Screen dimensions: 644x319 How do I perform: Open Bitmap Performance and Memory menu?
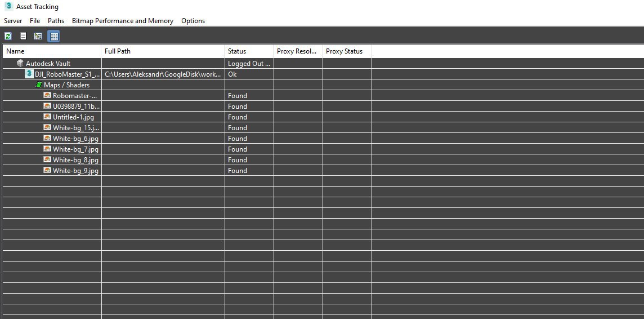122,20
